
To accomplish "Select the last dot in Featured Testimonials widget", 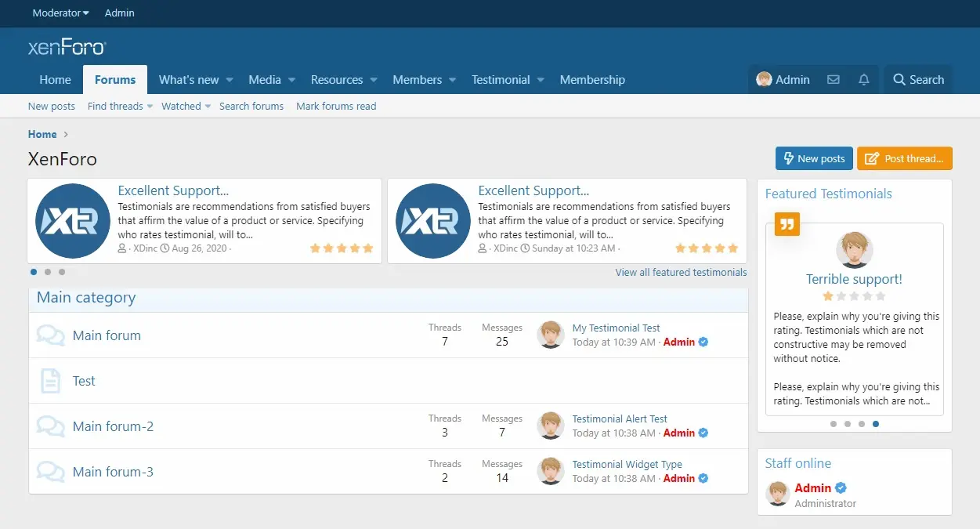I will point(876,424).
